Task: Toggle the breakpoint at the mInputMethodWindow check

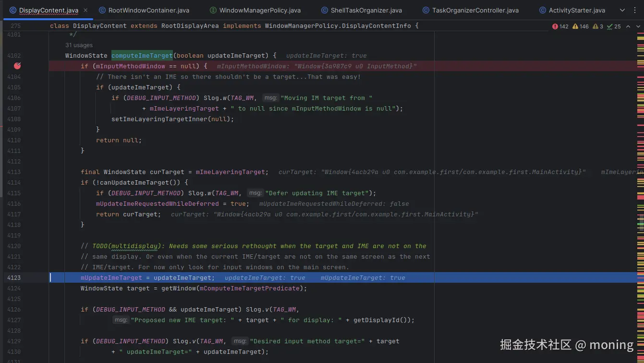Action: click(18, 66)
